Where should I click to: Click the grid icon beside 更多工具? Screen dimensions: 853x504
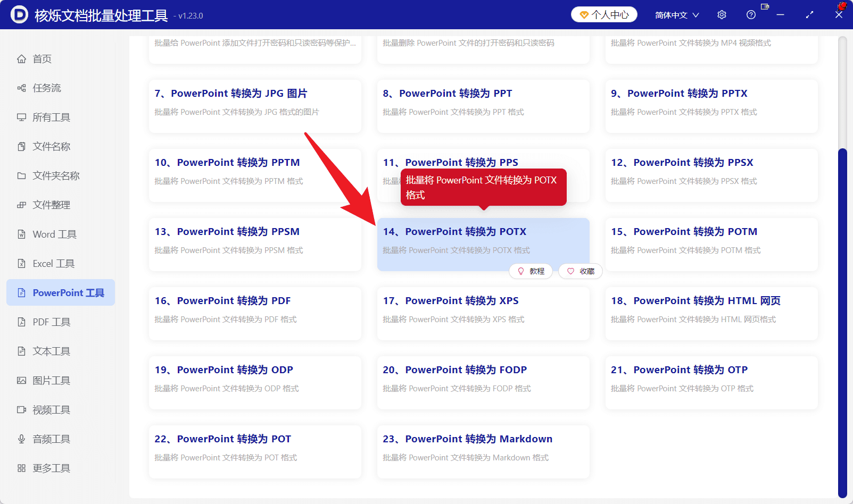[21, 468]
